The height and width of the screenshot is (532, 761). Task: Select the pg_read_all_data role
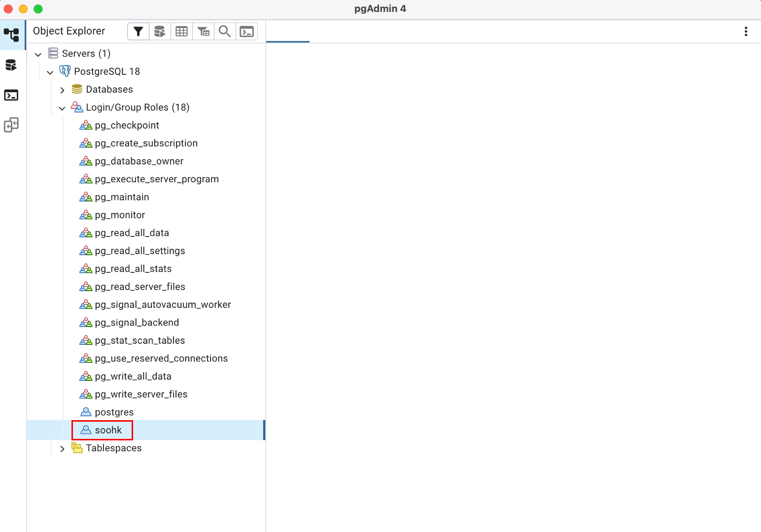pos(132,233)
